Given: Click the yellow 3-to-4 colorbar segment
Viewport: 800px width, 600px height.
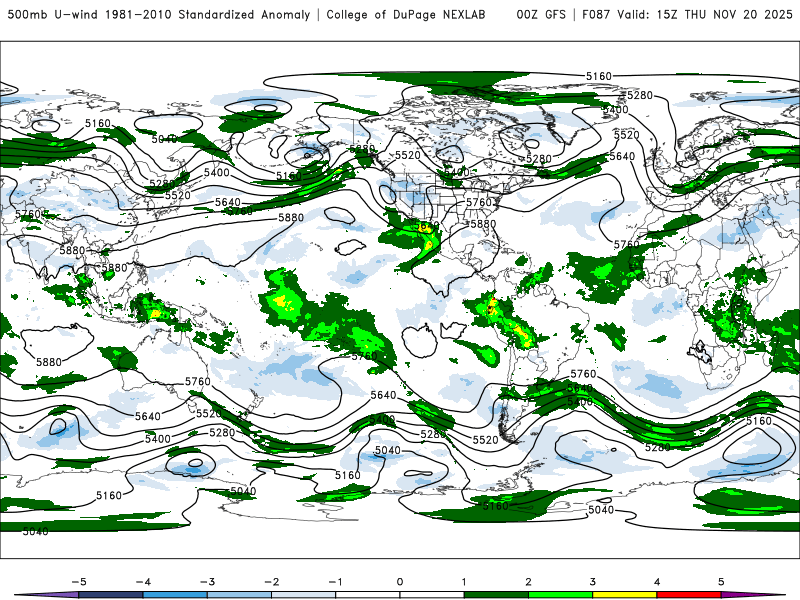Looking at the screenshot, I should tap(625, 595).
